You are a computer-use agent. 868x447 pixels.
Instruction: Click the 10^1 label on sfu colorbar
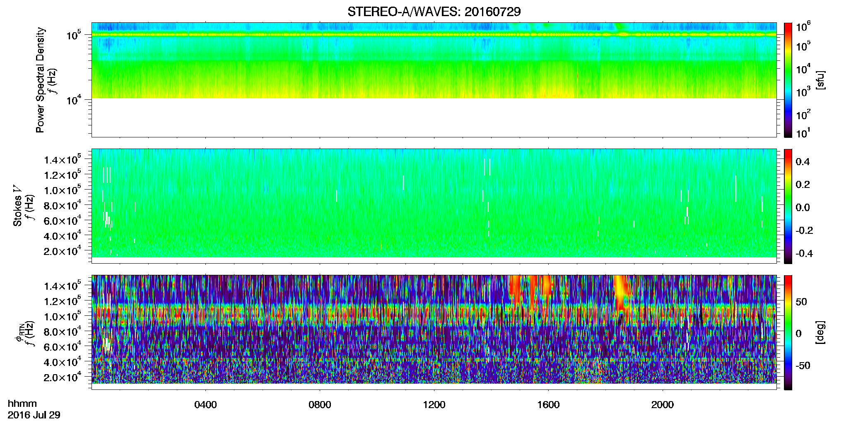[x=803, y=133]
